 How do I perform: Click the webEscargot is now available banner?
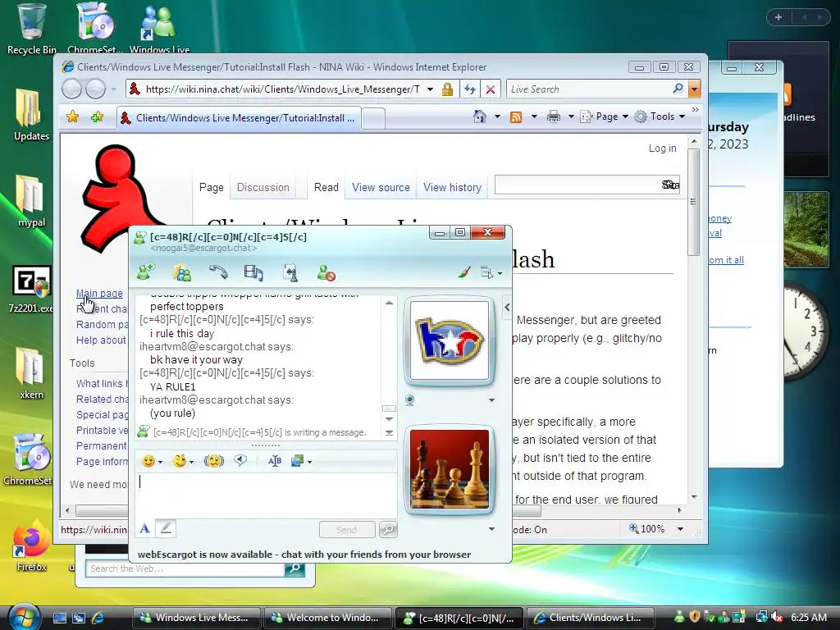tap(304, 555)
